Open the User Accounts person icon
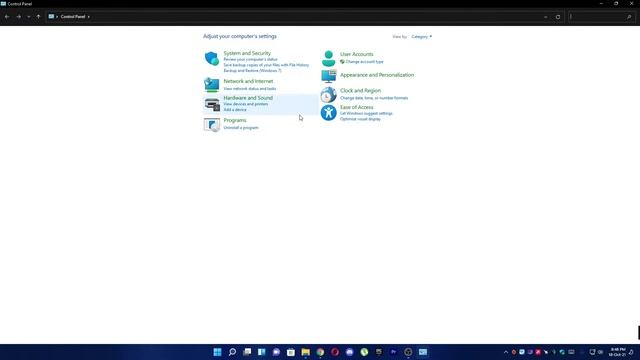 pos(328,59)
